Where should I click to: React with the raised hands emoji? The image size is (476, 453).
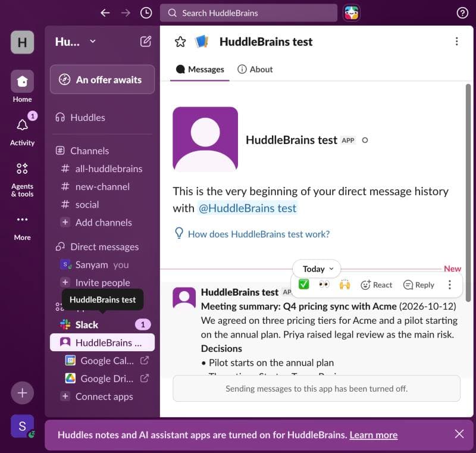[345, 285]
